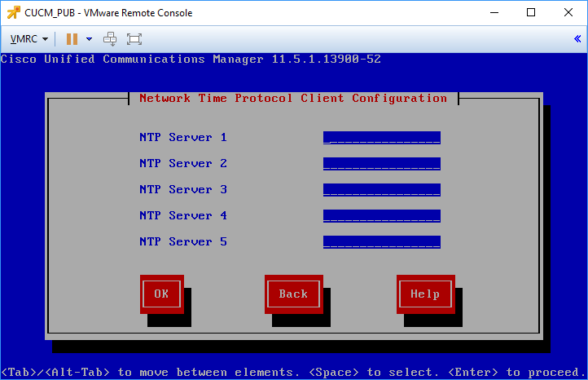Open the VMRC menu
This screenshot has width=588, height=380.
coord(29,39)
